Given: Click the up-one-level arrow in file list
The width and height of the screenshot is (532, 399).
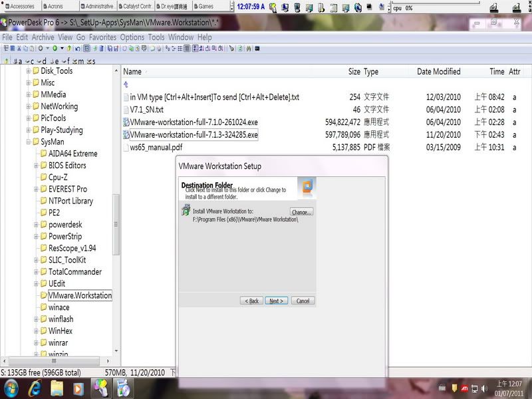Looking at the screenshot, I should (x=126, y=84).
